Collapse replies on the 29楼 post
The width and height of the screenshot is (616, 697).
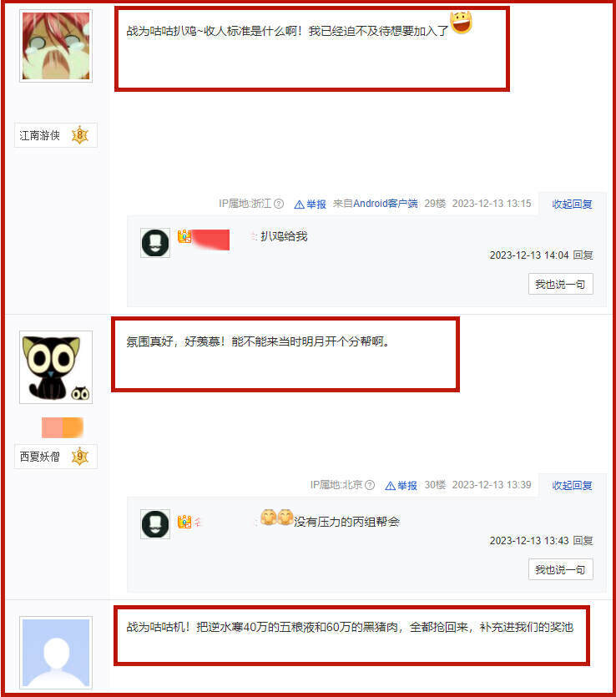[x=572, y=204]
